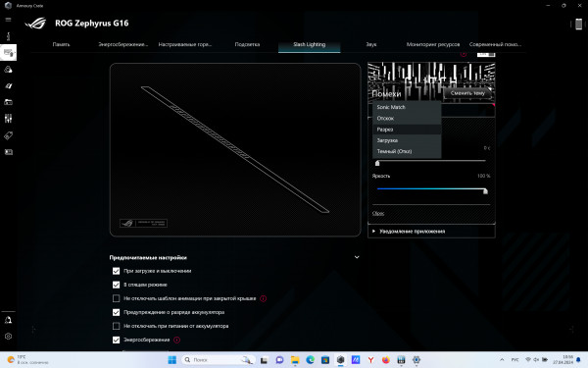Show hidden tray icons chevron
This screenshot has height=368, width=588.
(502, 360)
